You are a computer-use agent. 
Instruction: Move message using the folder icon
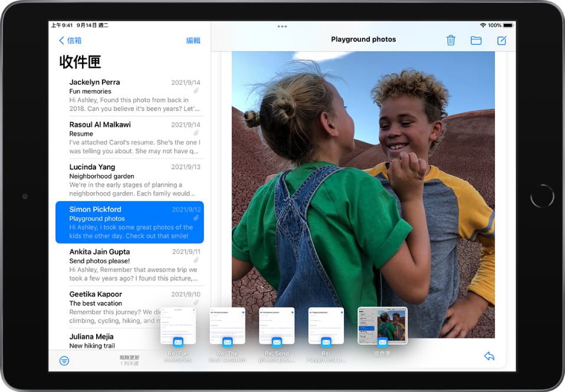pos(476,40)
